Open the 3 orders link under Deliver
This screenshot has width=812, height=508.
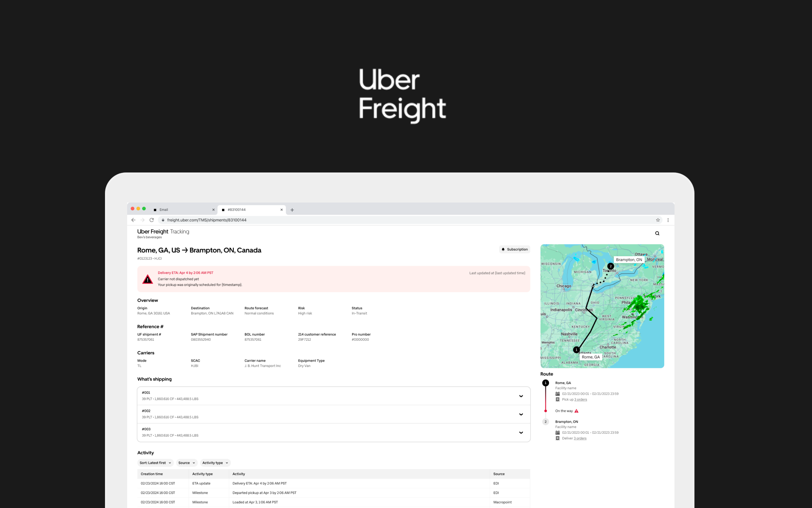click(x=580, y=438)
